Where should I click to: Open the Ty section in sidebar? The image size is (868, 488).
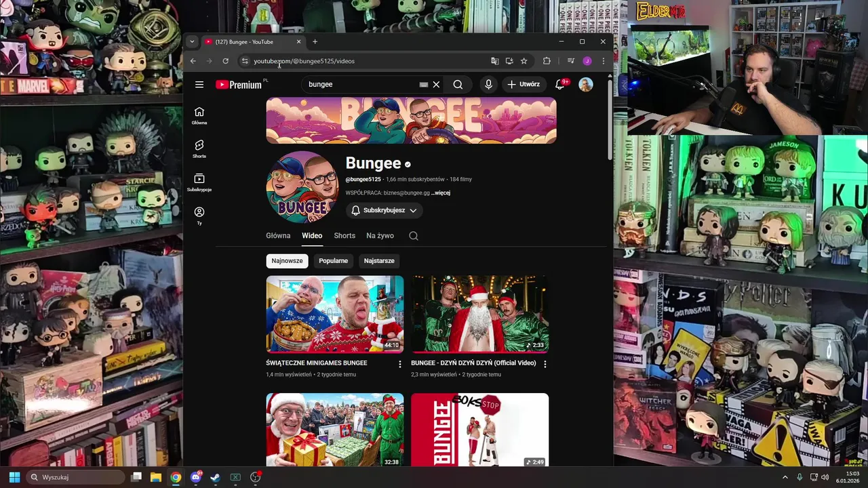pos(199,216)
